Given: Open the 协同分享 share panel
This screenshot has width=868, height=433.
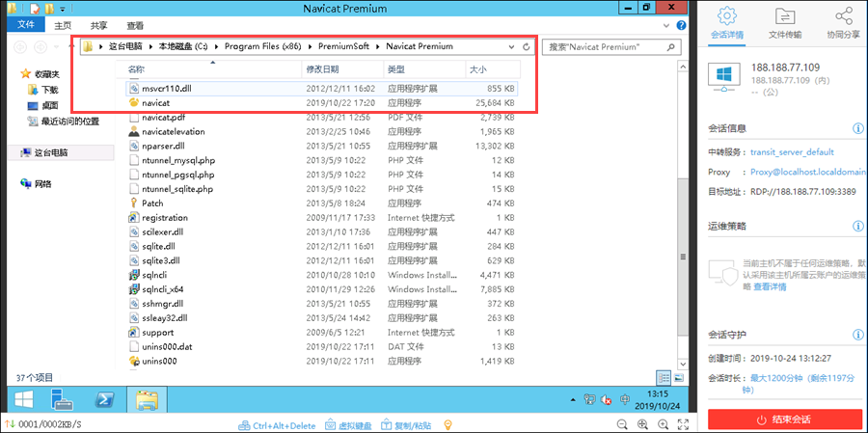Looking at the screenshot, I should [844, 24].
